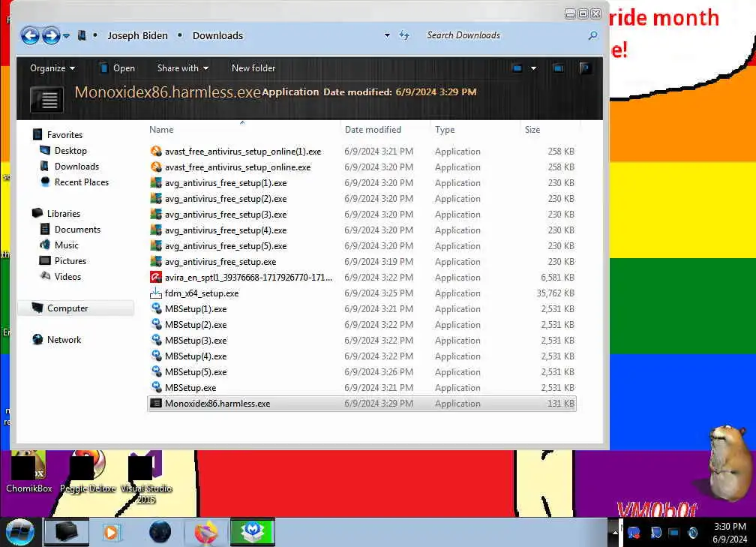Show hidden system tray icons
Viewport: 756px width, 547px height.
(x=615, y=533)
